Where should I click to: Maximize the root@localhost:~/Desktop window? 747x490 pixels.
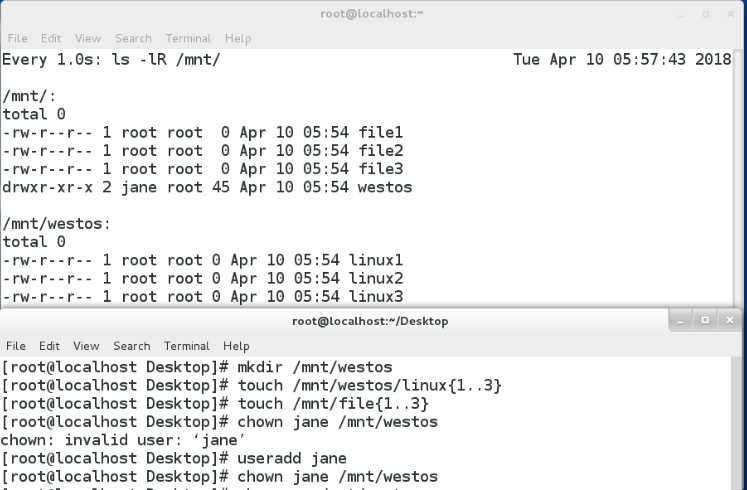pyautogui.click(x=705, y=320)
